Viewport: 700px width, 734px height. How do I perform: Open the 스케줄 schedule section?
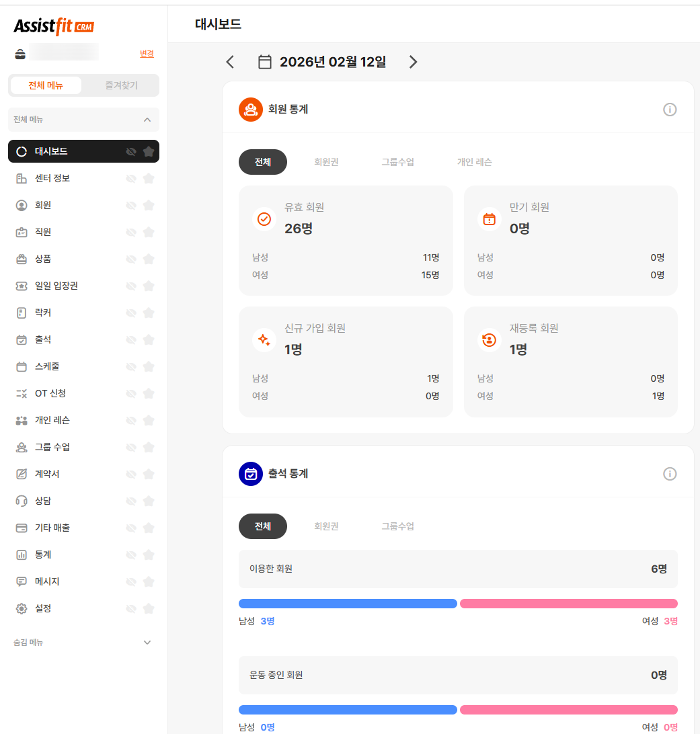click(x=47, y=366)
